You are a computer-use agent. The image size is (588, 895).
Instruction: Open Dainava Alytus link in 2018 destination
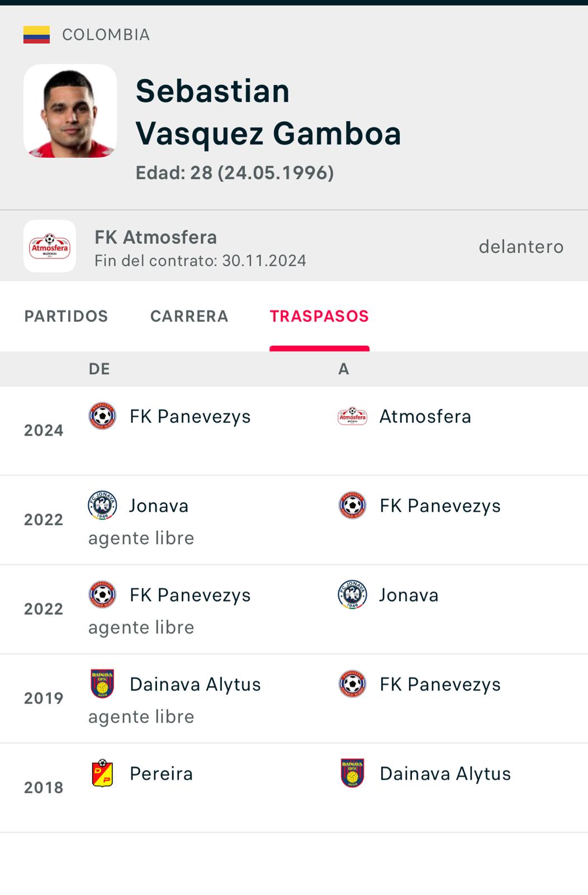click(x=445, y=774)
